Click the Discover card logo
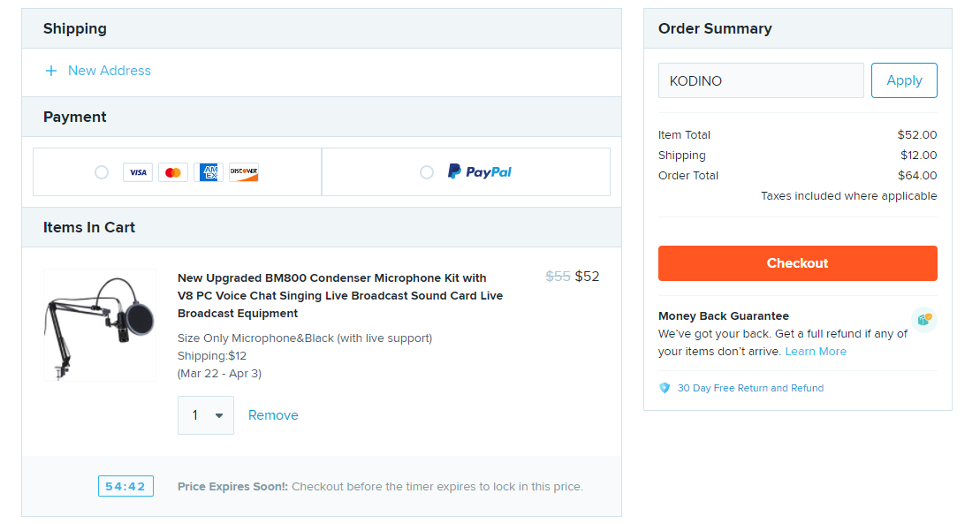The image size is (980, 524). [x=244, y=172]
